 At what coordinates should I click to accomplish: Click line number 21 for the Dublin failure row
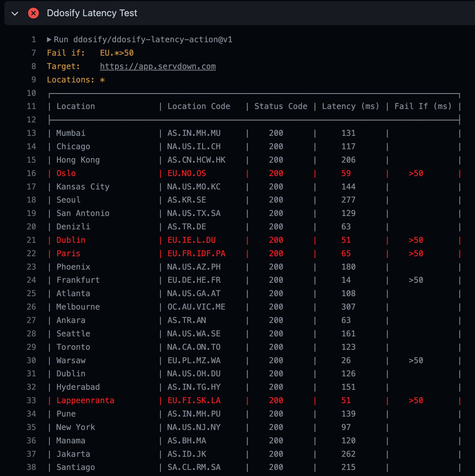32,240
